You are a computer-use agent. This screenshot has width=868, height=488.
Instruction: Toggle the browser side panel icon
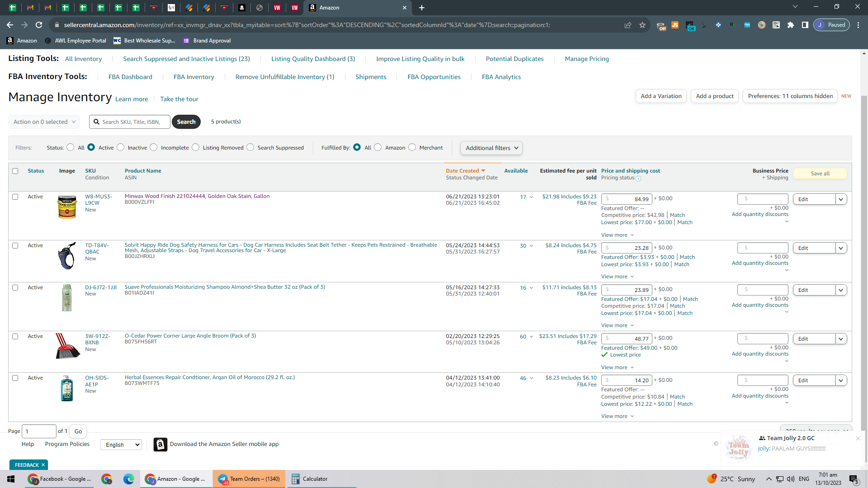pyautogui.click(x=805, y=25)
